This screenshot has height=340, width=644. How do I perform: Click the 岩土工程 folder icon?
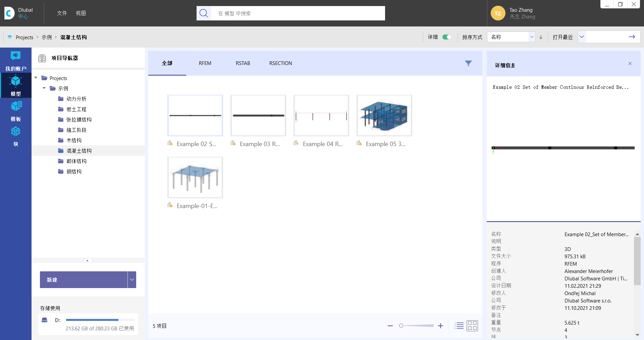(x=61, y=109)
